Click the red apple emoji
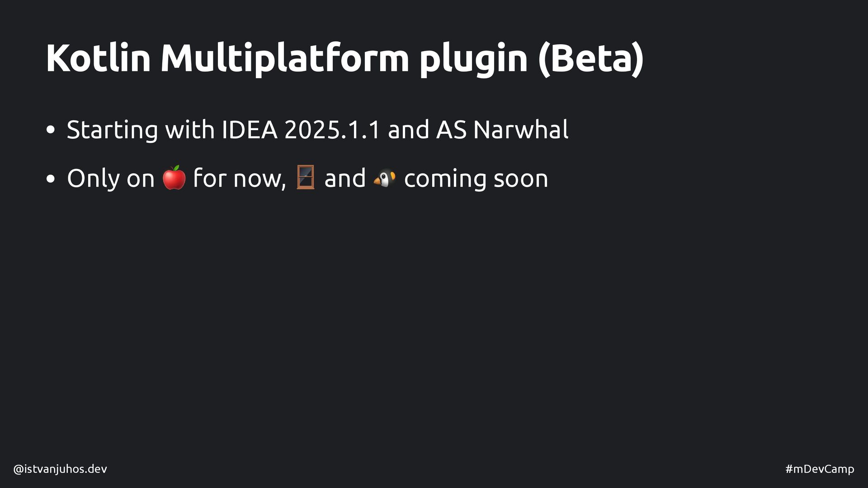 tap(174, 178)
